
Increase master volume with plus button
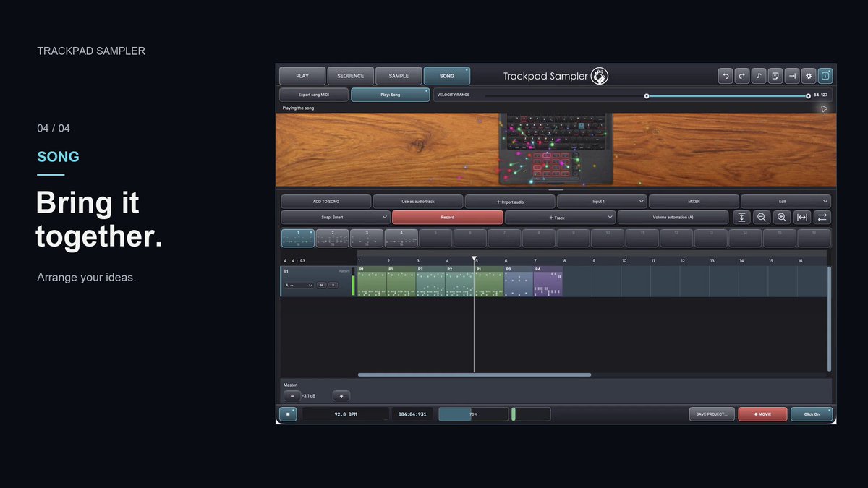pos(341,396)
